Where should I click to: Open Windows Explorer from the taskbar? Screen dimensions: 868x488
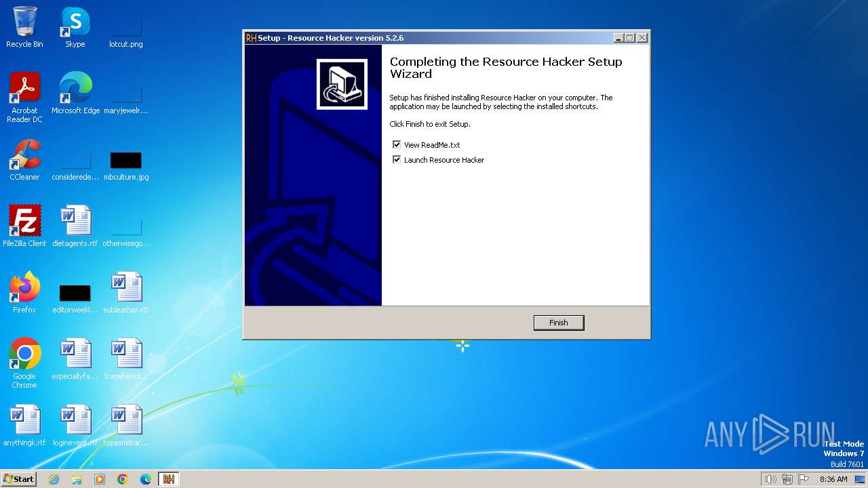(x=77, y=479)
